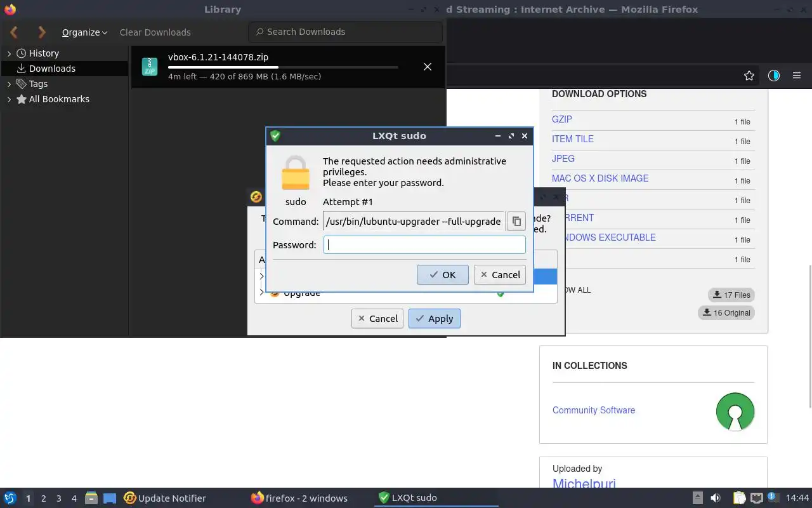Click the 16 Original download button
Image resolution: width=812 pixels, height=508 pixels.
726,312
